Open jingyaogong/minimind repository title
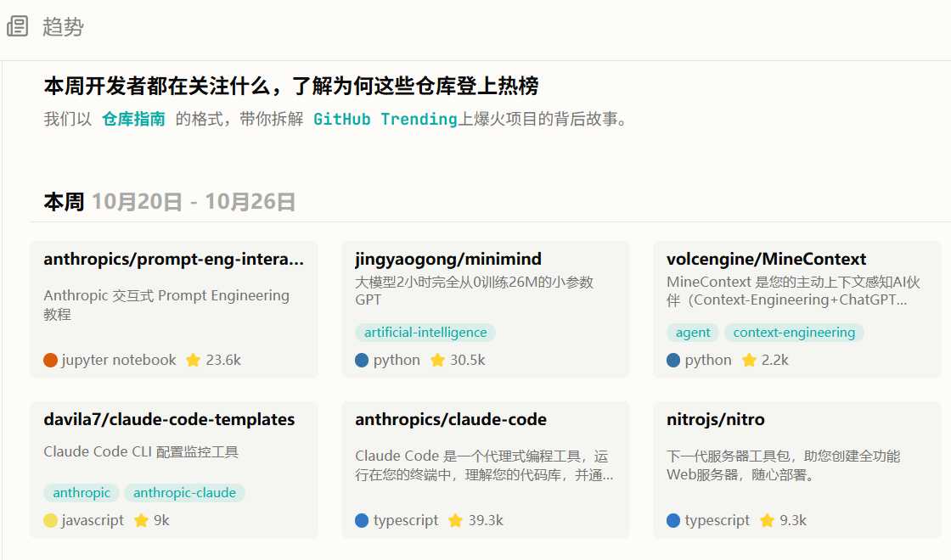 [447, 259]
